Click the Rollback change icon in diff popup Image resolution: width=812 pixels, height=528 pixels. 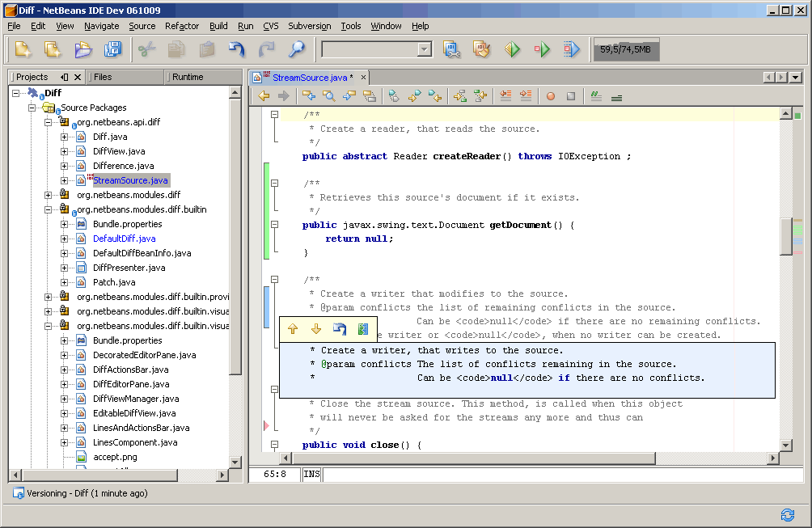[340, 329]
